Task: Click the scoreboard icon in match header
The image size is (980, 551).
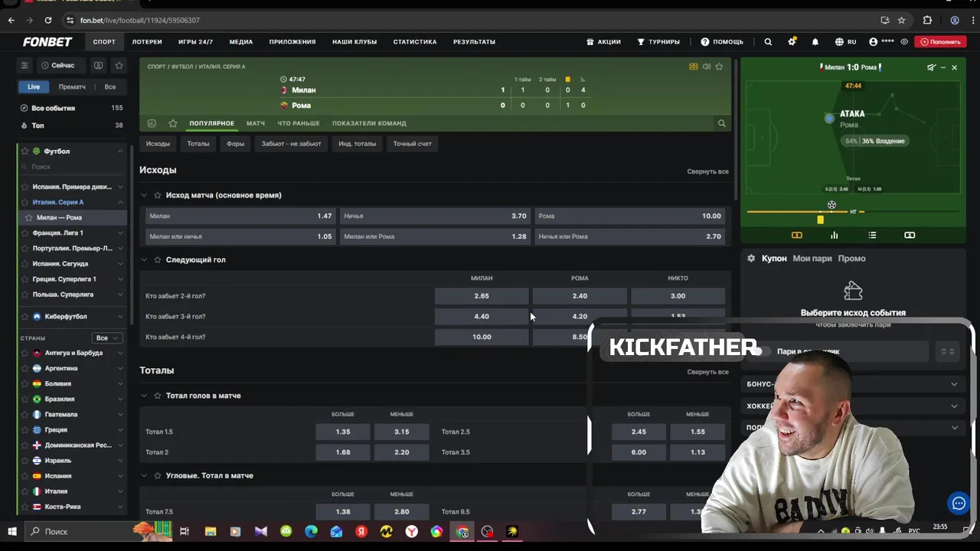Action: tap(694, 67)
